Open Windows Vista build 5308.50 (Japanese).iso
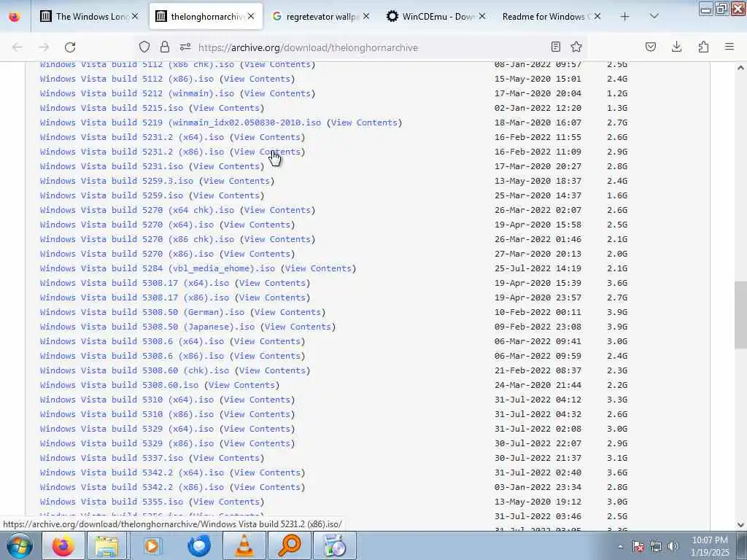 click(147, 327)
